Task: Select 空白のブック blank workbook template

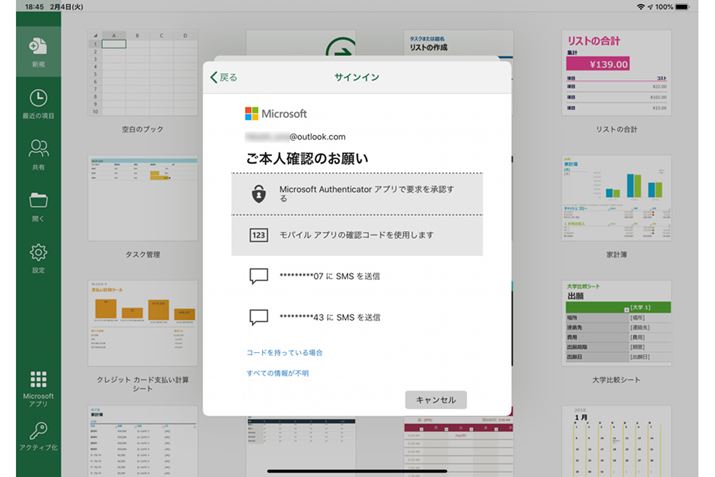Action: (x=144, y=78)
